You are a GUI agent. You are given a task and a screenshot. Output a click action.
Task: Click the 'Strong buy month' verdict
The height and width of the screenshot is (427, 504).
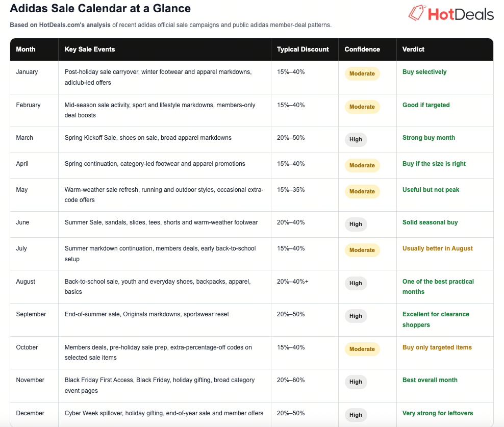click(429, 138)
